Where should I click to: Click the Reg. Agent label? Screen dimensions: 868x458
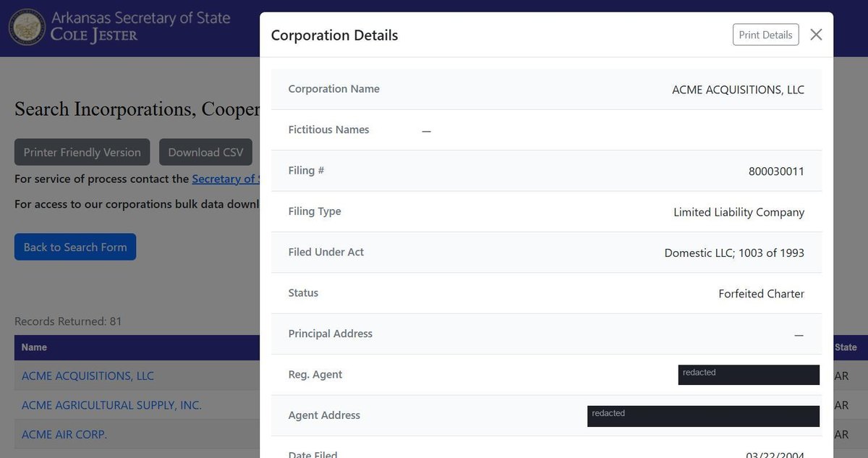point(315,374)
